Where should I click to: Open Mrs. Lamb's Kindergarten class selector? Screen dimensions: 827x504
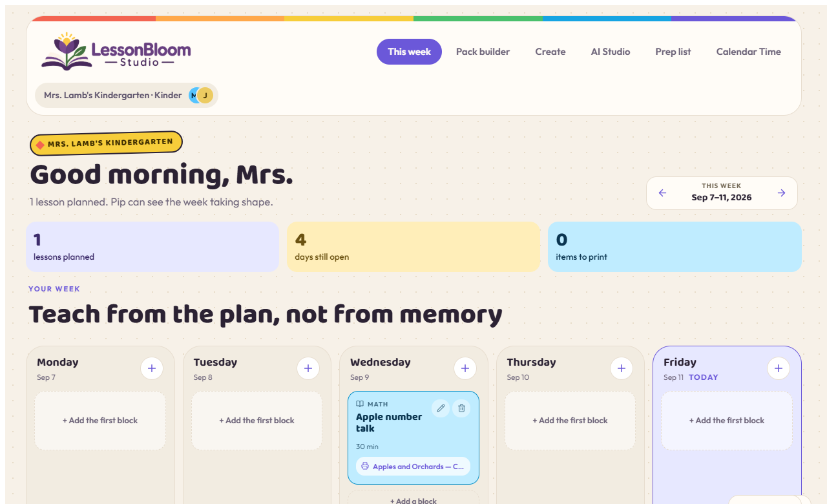127,96
